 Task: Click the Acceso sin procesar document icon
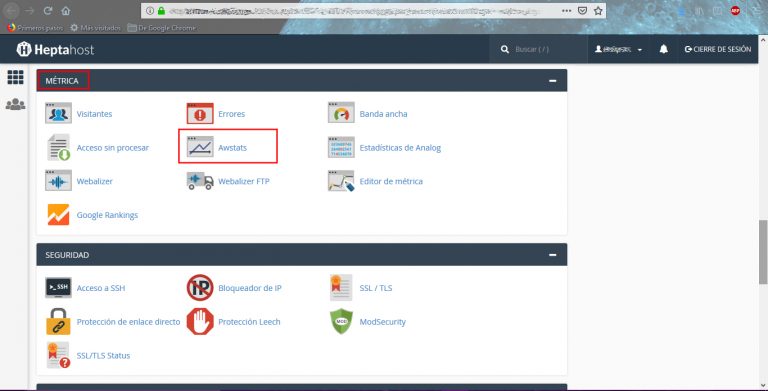coord(58,147)
